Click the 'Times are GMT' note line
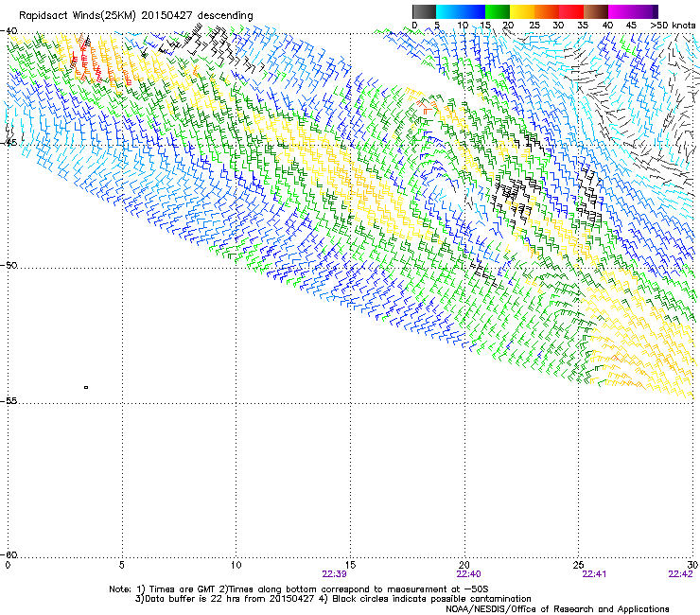700x615 pixels. coord(299,589)
